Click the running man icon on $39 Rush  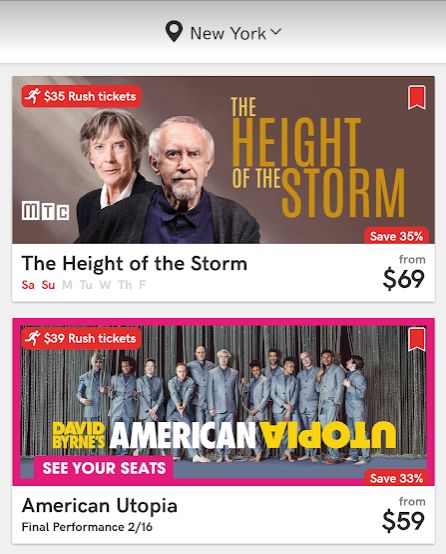pyautogui.click(x=33, y=338)
